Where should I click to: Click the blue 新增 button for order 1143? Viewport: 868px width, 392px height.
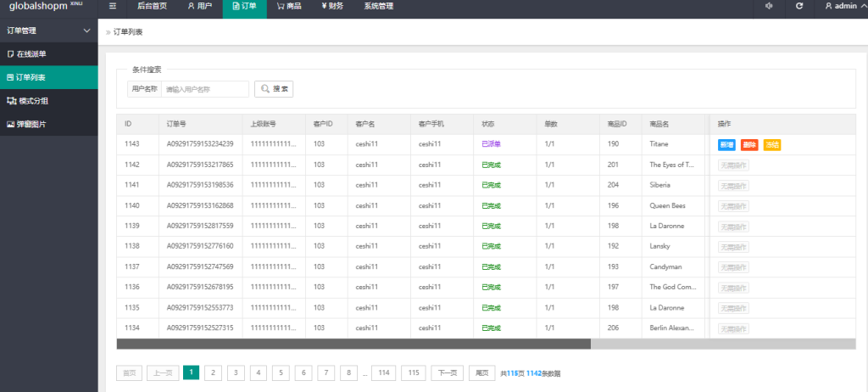click(x=726, y=144)
